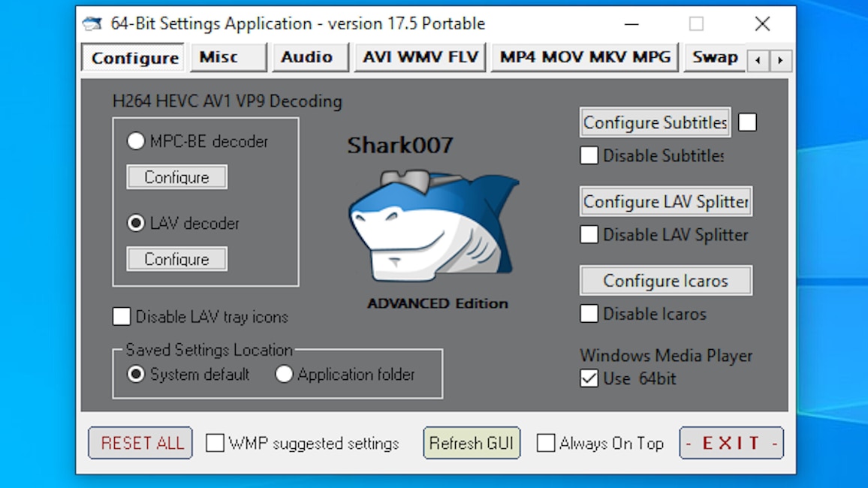Minimize the Settings Application window
This screenshot has width=868, height=488.
tap(631, 24)
